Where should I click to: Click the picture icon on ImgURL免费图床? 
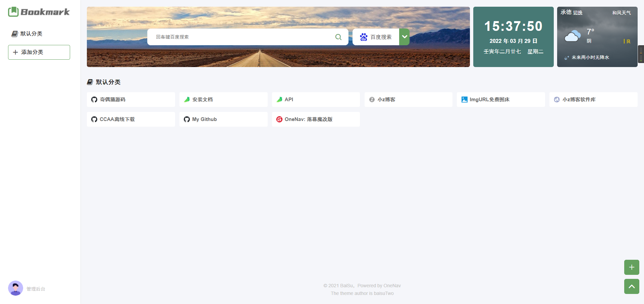pyautogui.click(x=464, y=100)
